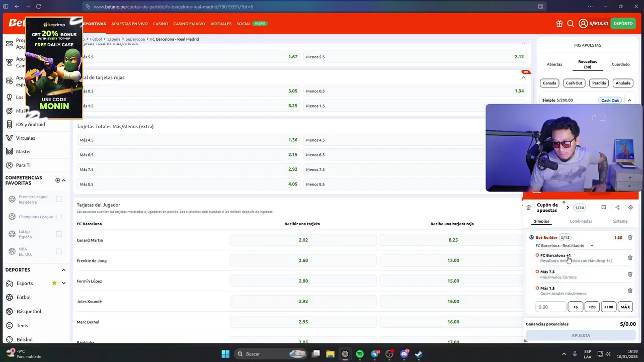Viewport: 644px width, 362px height.
Task: Click the stake amount input field
Action: [x=551, y=307]
